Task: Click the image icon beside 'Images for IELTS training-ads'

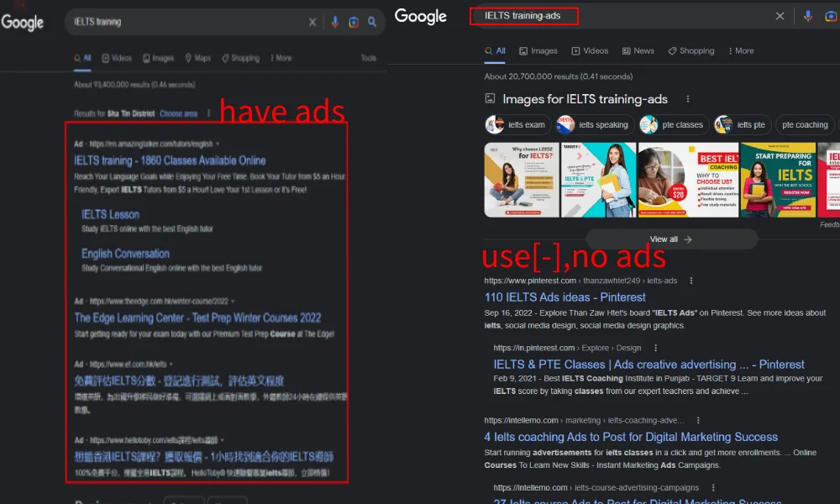Action: [490, 98]
